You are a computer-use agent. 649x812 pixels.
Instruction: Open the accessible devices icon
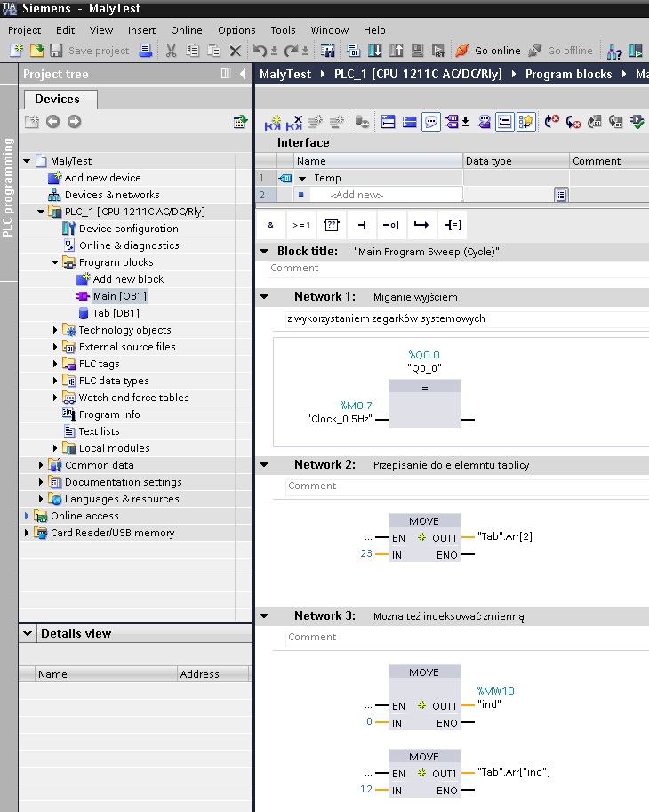[614, 51]
